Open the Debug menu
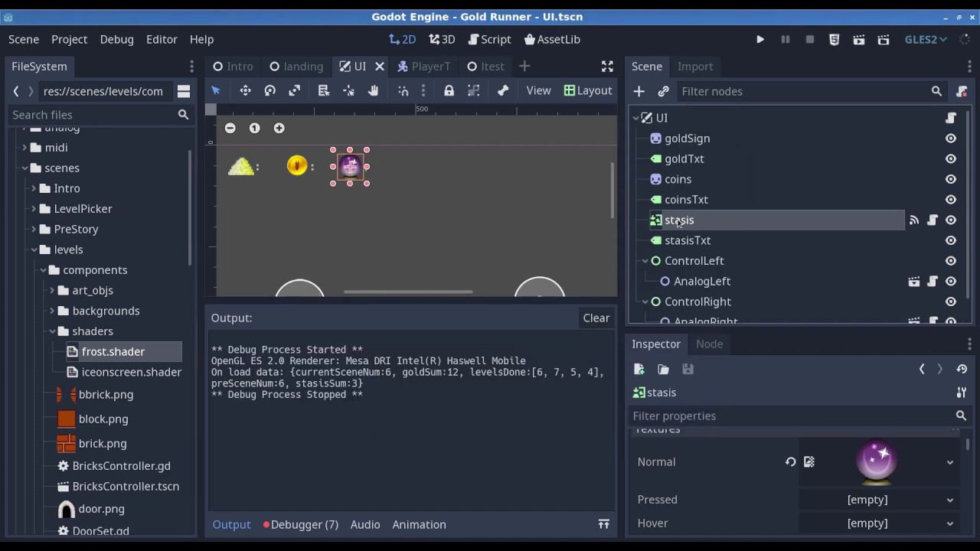 click(116, 39)
